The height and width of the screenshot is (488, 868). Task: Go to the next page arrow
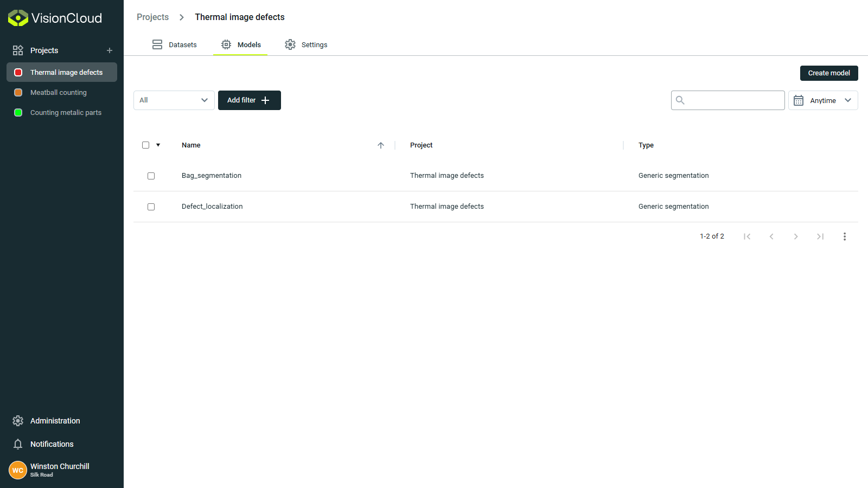(x=795, y=236)
